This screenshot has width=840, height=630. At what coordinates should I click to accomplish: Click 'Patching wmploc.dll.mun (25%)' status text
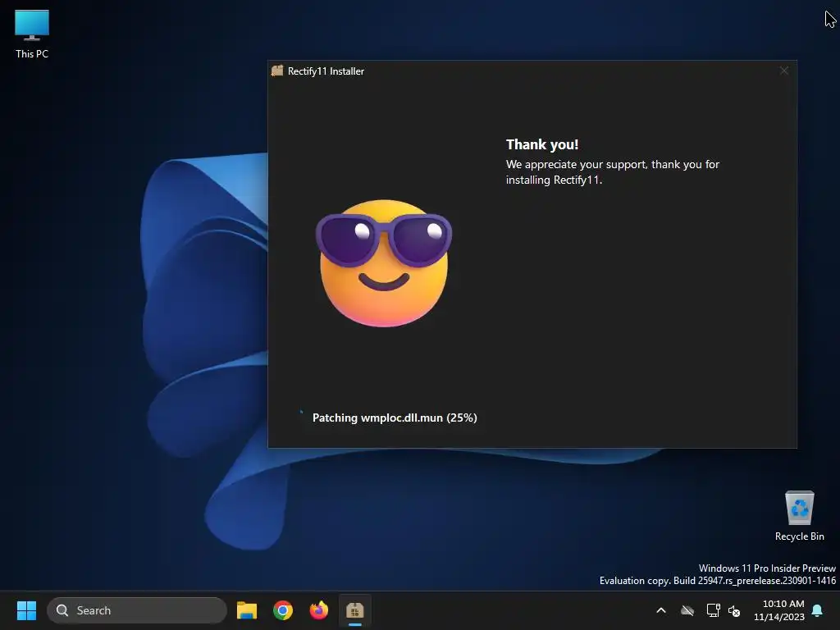395,418
